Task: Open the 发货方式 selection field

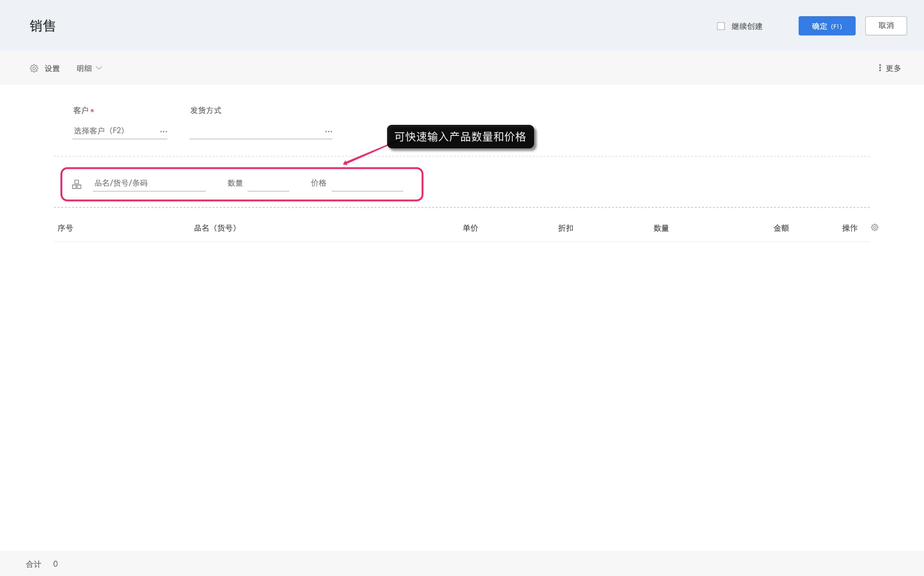Action: (x=255, y=131)
